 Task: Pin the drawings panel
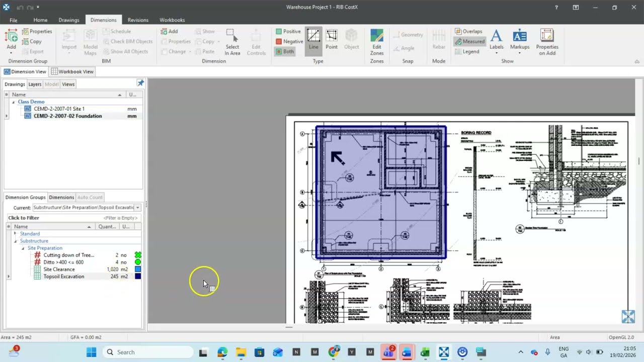(x=140, y=83)
